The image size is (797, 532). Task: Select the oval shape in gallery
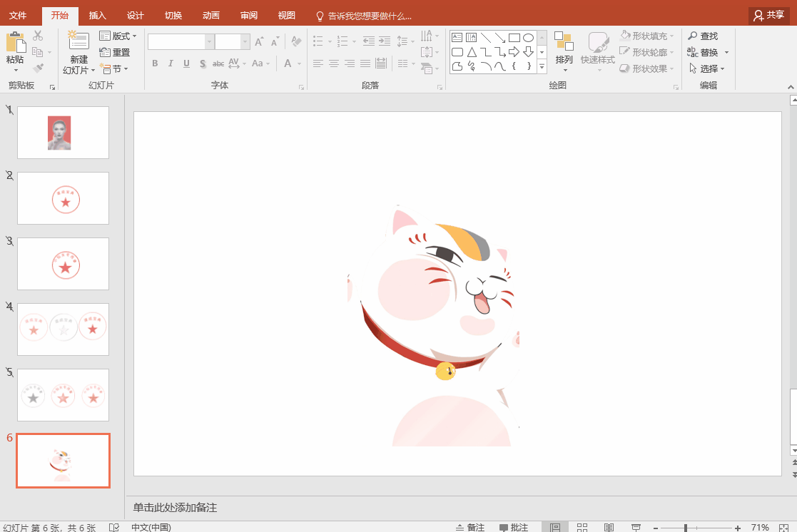click(529, 38)
